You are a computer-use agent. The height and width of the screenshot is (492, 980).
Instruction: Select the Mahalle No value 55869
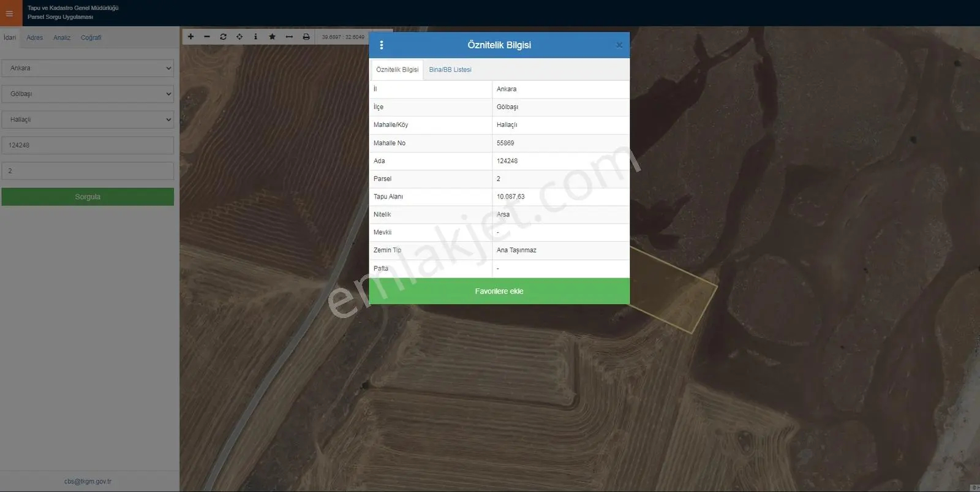505,143
